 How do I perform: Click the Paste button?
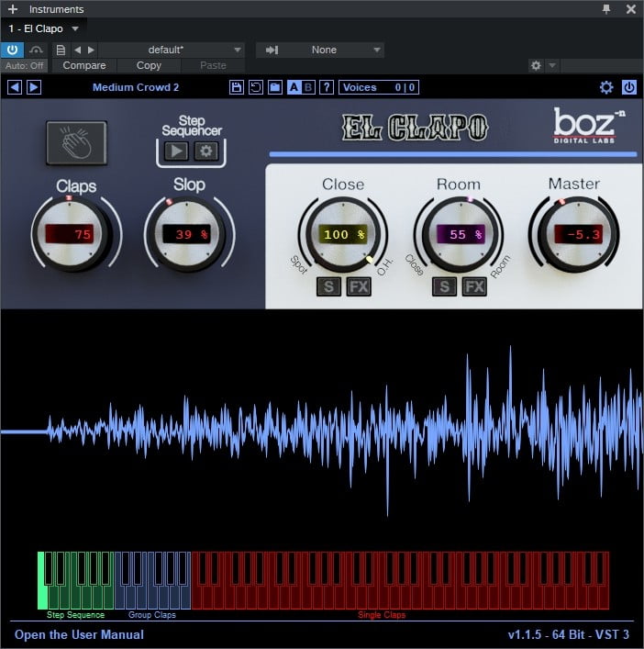click(213, 65)
